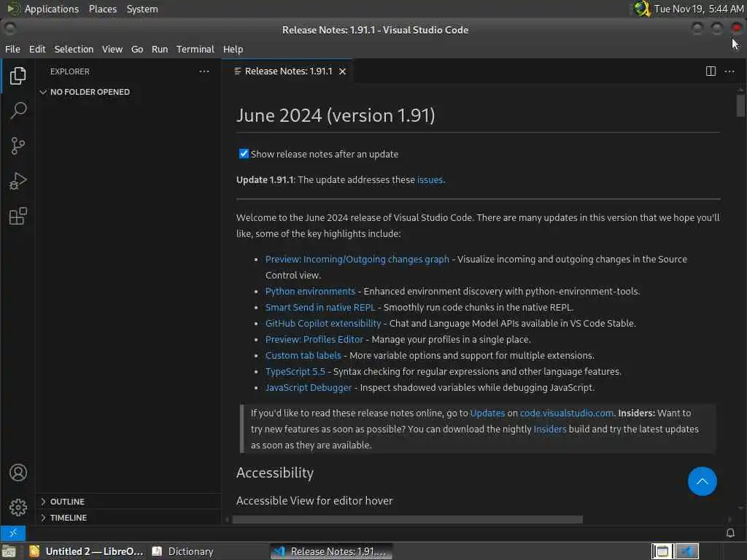The image size is (747, 560).
Task: Open Preview: Incoming/Outgoing changes graph link
Action: tap(357, 259)
